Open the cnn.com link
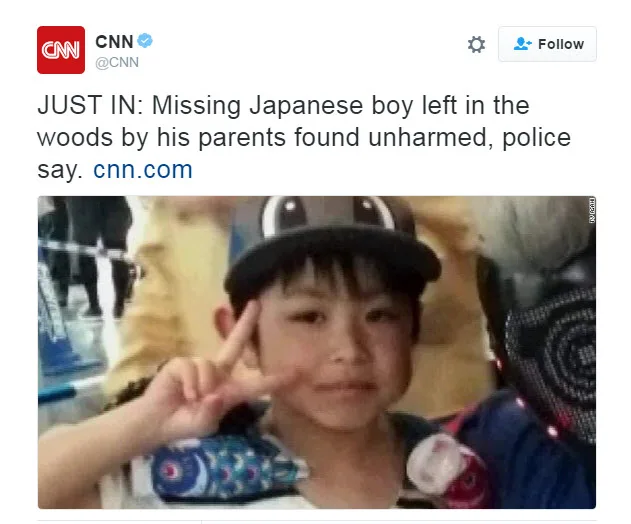 143,169
